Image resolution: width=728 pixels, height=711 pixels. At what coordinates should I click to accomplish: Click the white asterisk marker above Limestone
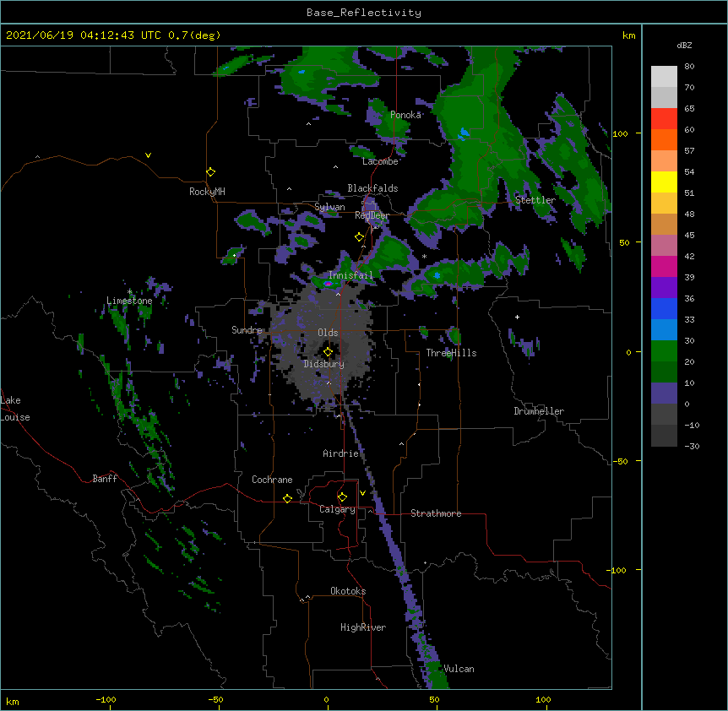pos(130,292)
